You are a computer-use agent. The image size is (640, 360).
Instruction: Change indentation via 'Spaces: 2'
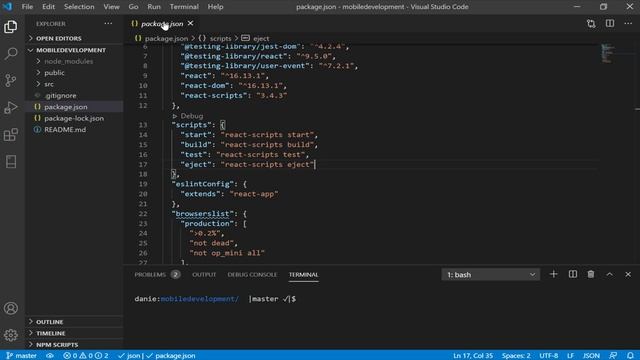pyautogui.click(x=516, y=356)
